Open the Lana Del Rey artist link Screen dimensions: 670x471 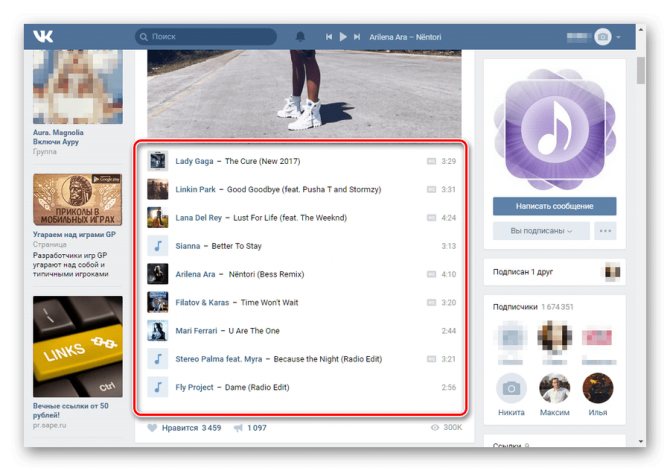198,218
